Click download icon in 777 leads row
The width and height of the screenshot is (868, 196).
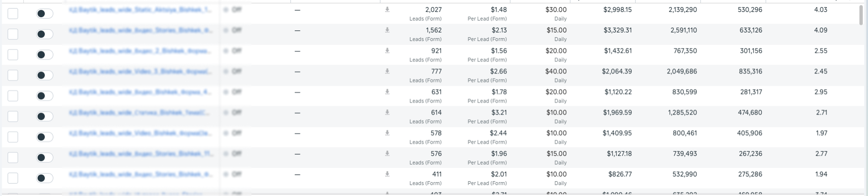[387, 71]
